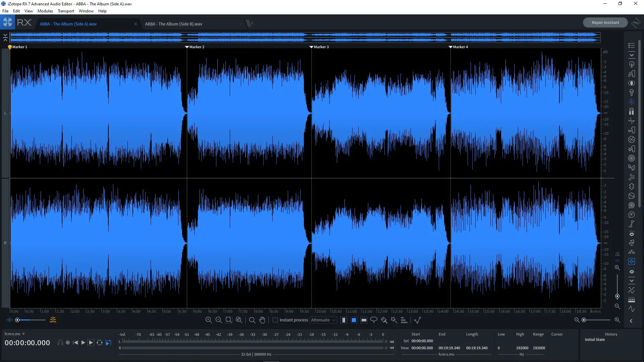Toggle playhead follows playback button
644x362 pixels.
coord(108,343)
